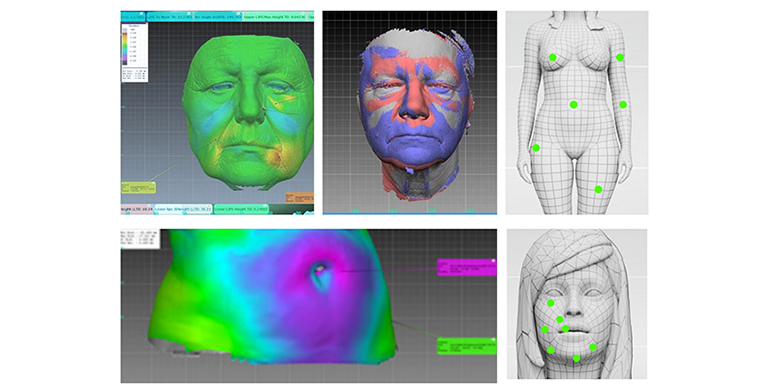
Task: Click the green dot on the body model's upper arm
Action: click(620, 57)
